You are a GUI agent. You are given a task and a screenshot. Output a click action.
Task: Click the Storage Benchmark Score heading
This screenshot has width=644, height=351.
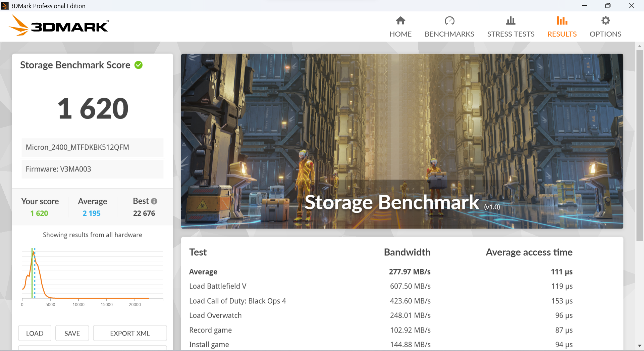click(75, 65)
